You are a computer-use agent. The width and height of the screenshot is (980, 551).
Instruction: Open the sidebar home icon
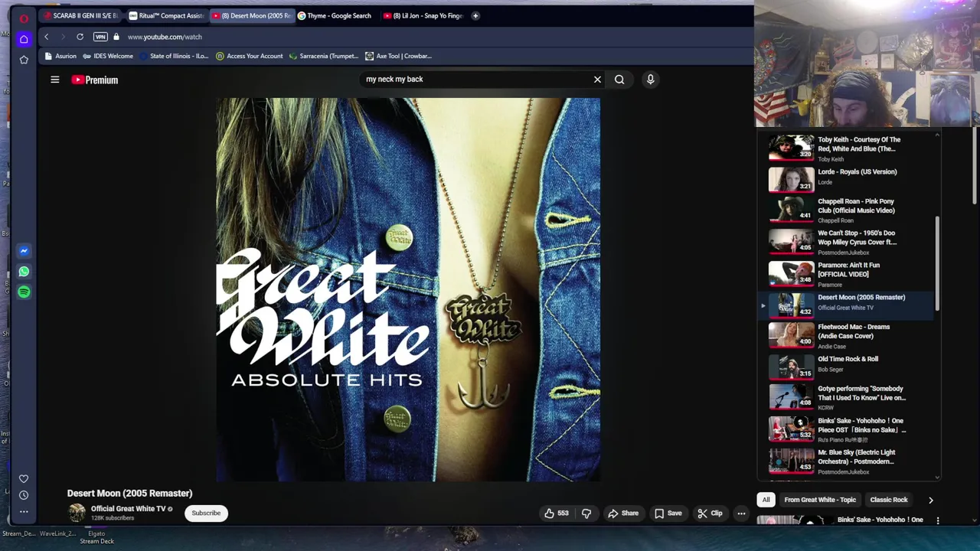[24, 39]
